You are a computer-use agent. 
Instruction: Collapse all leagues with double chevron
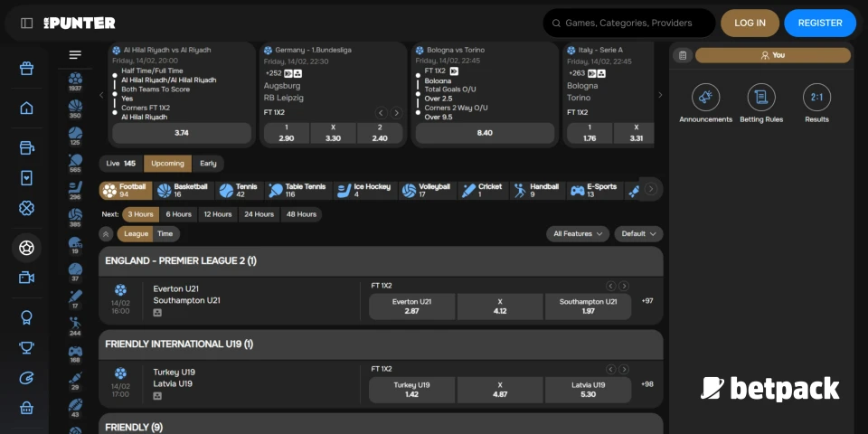pyautogui.click(x=106, y=234)
